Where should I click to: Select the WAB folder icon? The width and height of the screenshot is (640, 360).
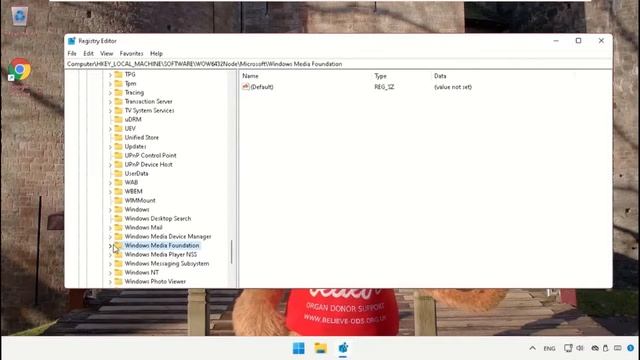(x=118, y=182)
